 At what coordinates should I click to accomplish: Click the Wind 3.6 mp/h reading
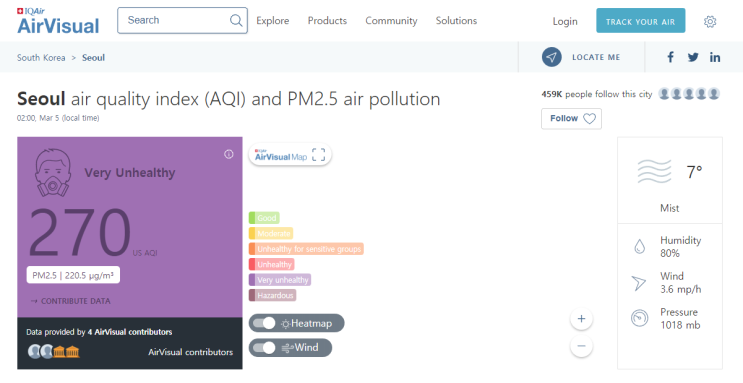tap(680, 283)
